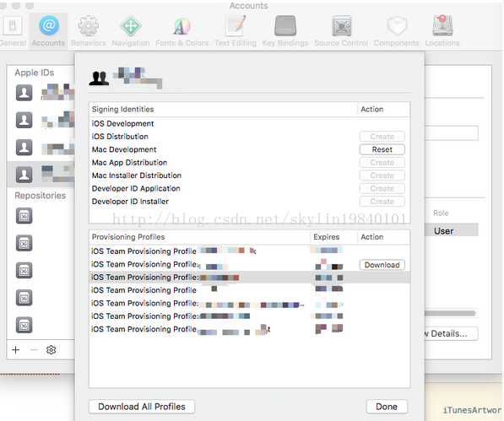Open the General preferences tab
The height and width of the screenshot is (421, 504).
[12, 31]
